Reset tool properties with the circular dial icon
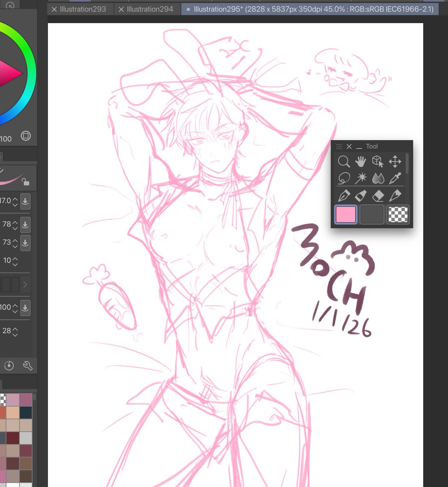 [x=9, y=366]
